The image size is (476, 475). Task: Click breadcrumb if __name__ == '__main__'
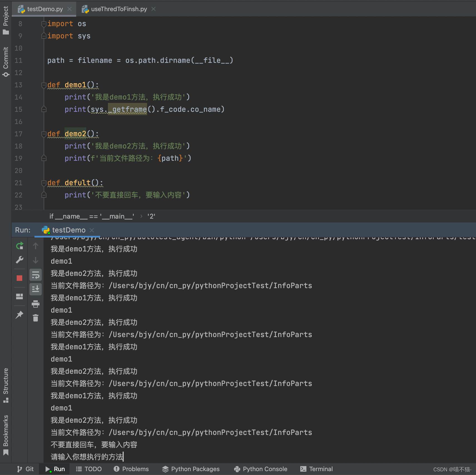[92, 216]
